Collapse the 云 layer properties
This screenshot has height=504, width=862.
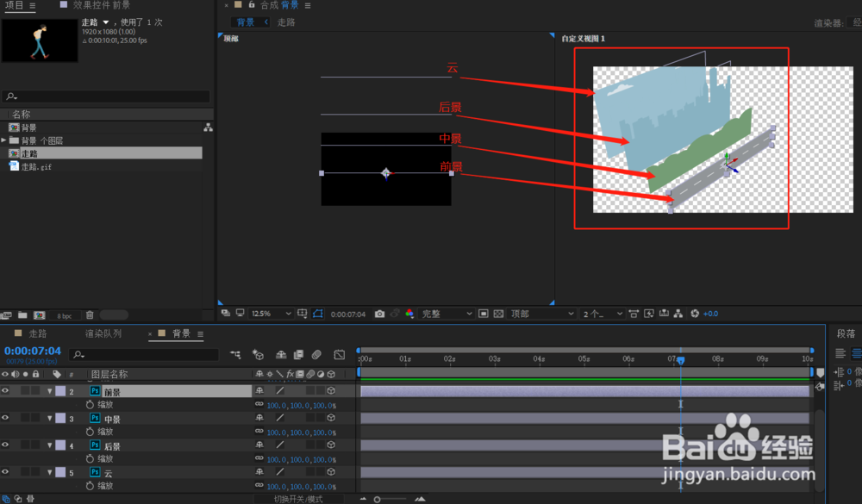(49, 472)
